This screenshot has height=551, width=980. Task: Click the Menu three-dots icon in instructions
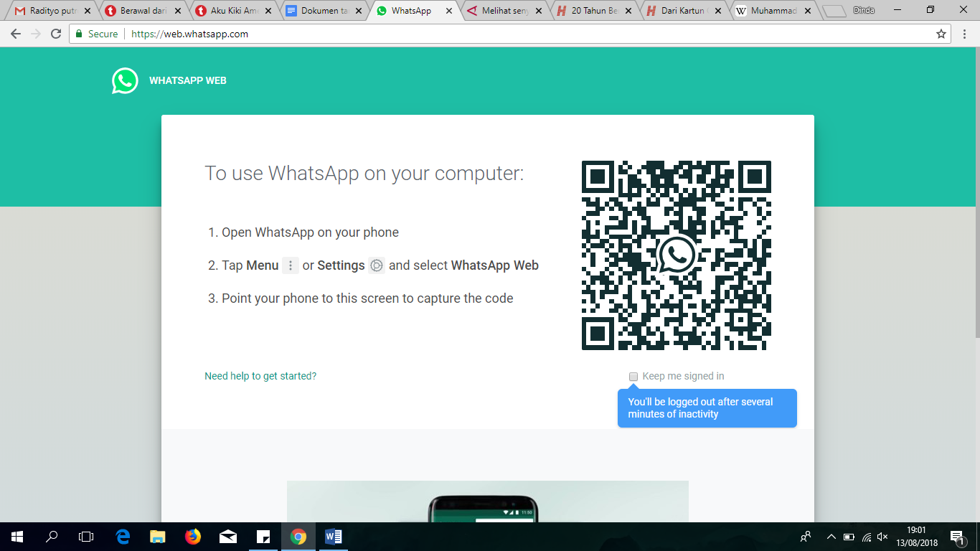point(291,265)
